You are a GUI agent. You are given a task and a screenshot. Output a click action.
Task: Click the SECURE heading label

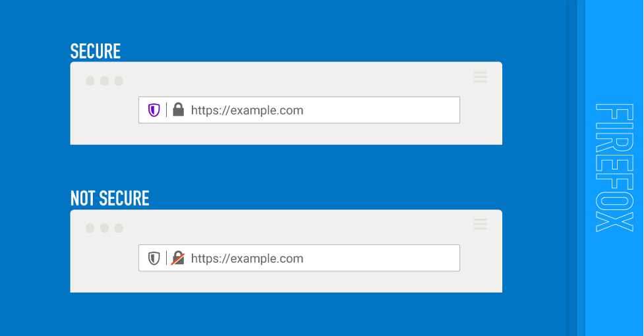tap(96, 51)
